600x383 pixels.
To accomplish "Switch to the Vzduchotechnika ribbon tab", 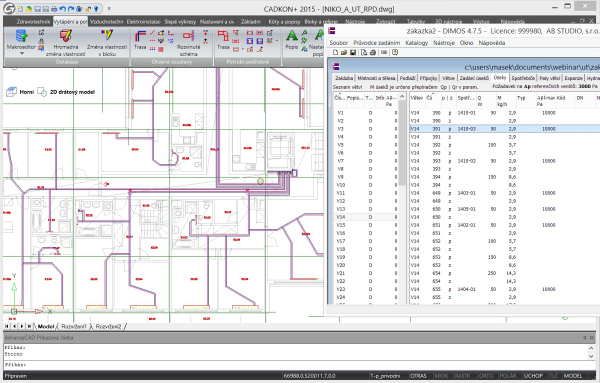I will (107, 22).
